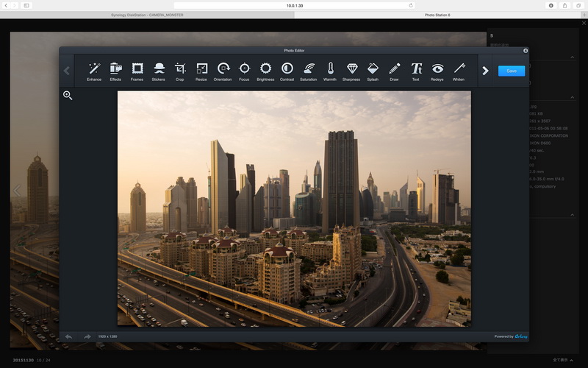Image resolution: width=588 pixels, height=368 pixels.
Task: Save the edited photo
Action: click(x=512, y=71)
